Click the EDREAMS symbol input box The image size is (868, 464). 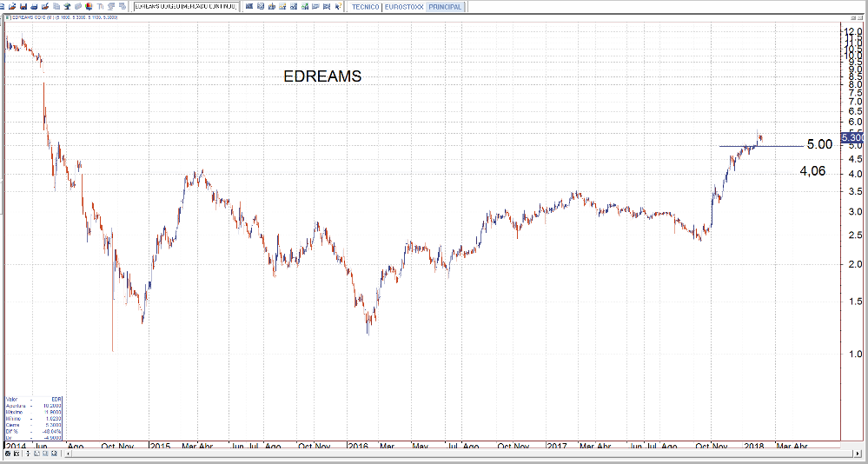tap(186, 7)
